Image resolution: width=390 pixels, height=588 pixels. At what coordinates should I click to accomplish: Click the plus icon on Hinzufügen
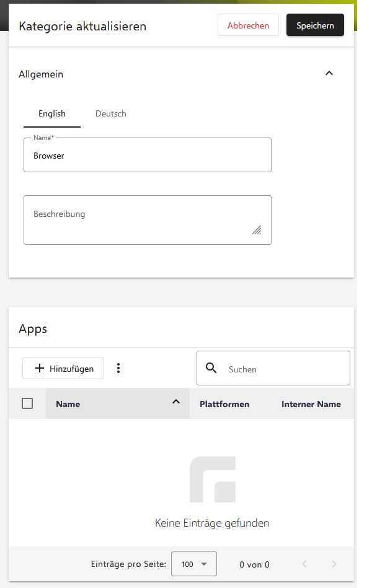click(x=40, y=368)
